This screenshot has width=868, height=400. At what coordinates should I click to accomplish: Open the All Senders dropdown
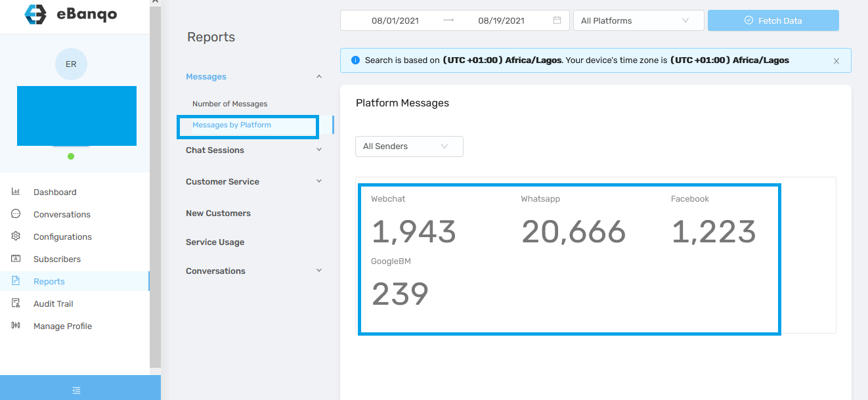pos(409,146)
